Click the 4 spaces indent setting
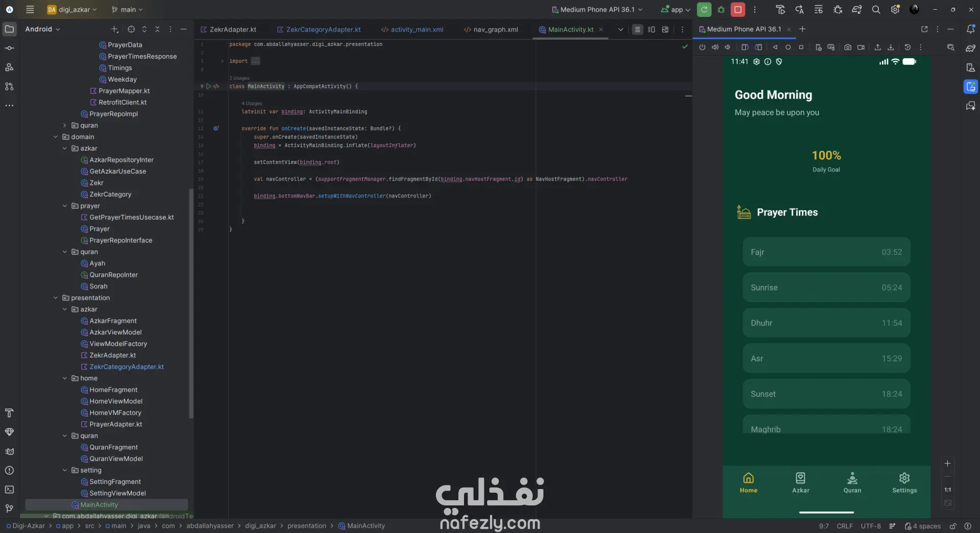This screenshot has height=533, width=980. 923,526
